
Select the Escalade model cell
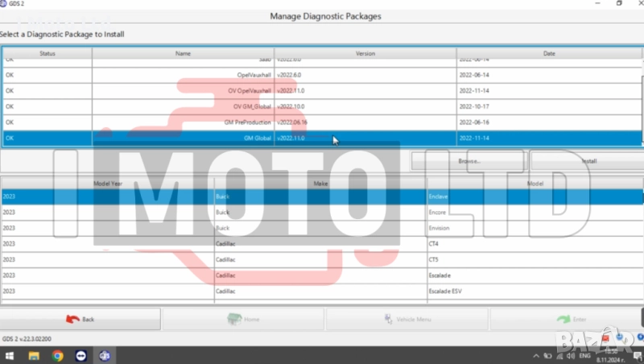[535, 275]
